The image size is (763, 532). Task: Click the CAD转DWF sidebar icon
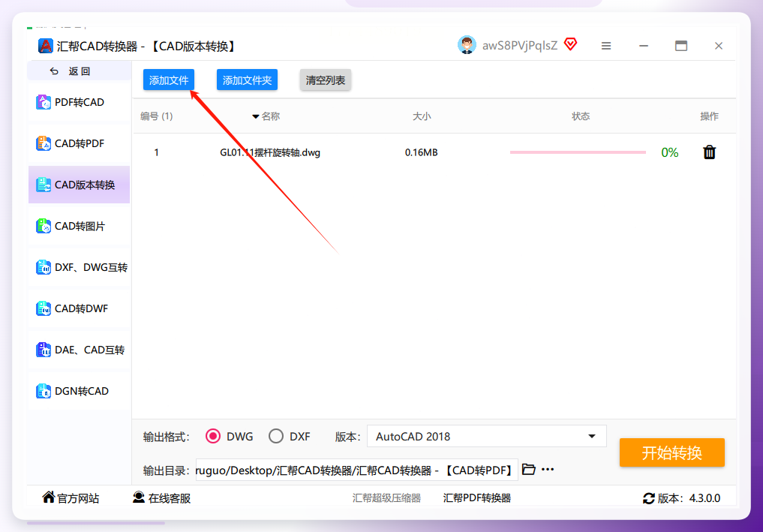click(44, 308)
